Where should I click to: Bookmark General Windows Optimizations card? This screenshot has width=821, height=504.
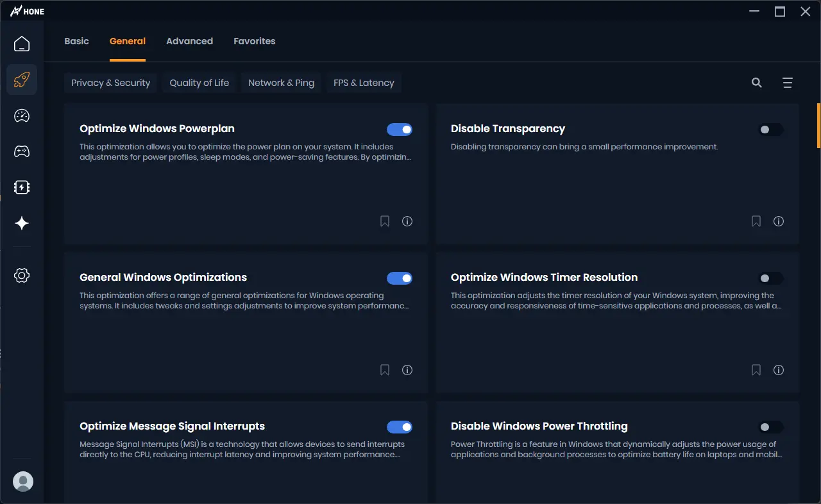click(385, 370)
